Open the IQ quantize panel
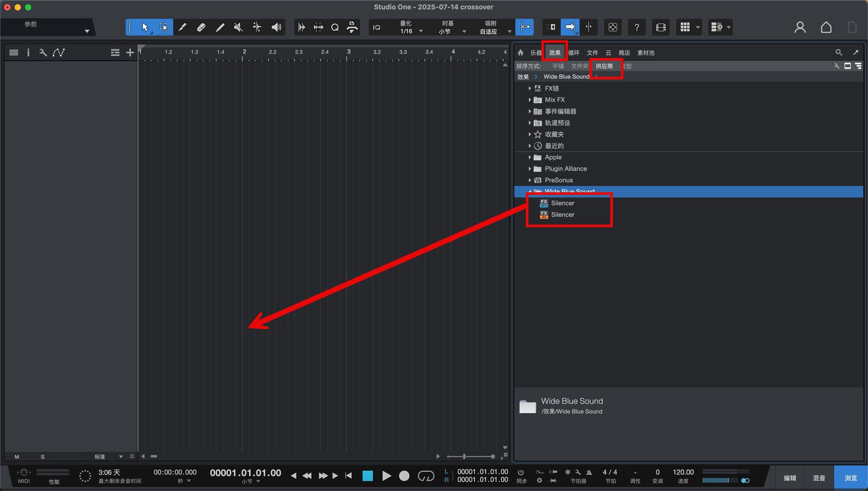Viewport: 868px width, 491px height. pos(377,28)
